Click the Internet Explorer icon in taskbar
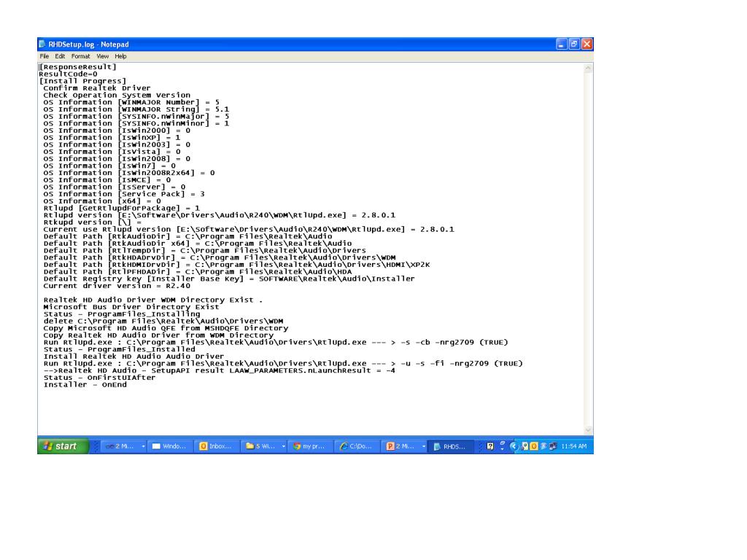Viewport: 747px width, 560px height. point(344,446)
